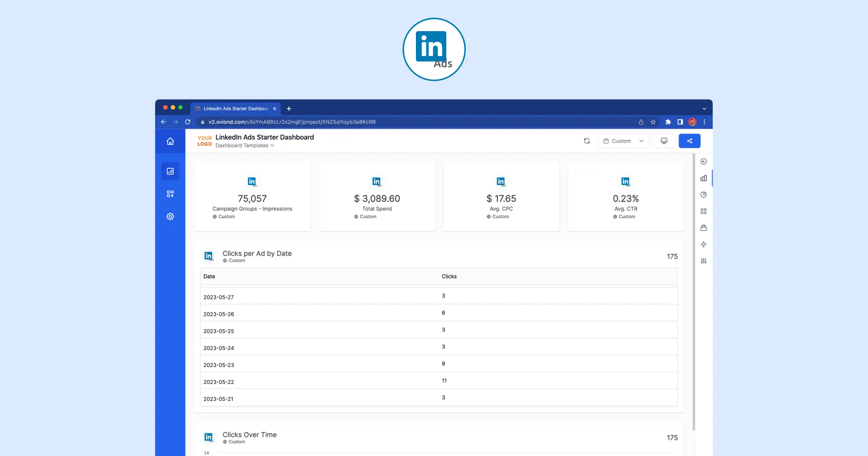Select the lightning bolt icon in right panel

(703, 244)
